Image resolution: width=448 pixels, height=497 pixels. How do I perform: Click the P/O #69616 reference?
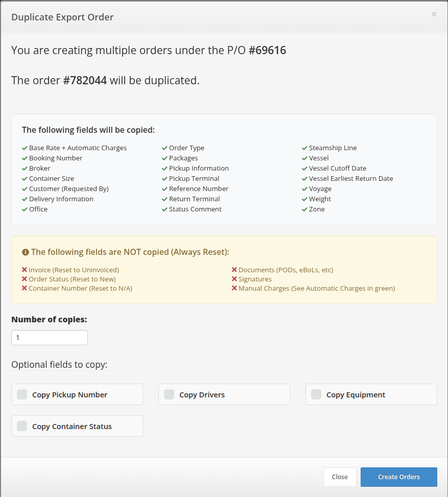tap(267, 50)
